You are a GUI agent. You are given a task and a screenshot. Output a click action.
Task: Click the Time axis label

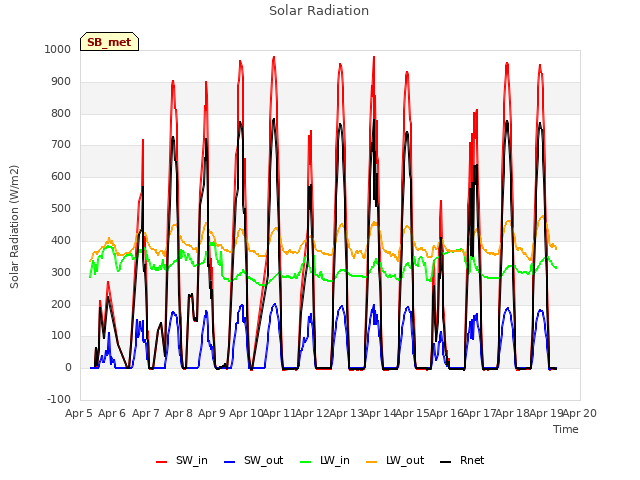coord(566,429)
